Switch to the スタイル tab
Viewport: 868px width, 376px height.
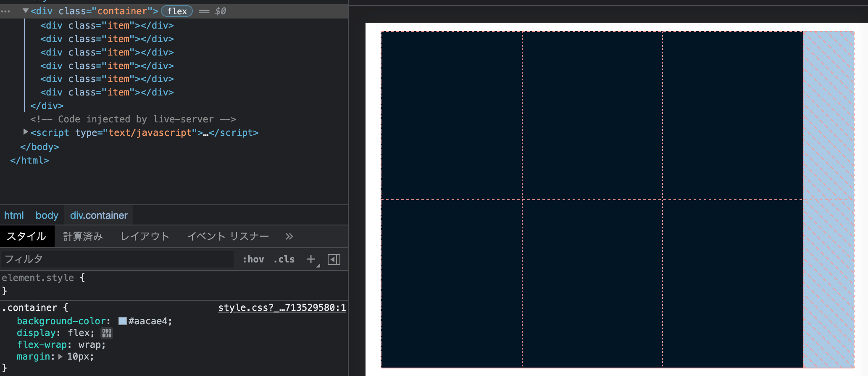27,236
